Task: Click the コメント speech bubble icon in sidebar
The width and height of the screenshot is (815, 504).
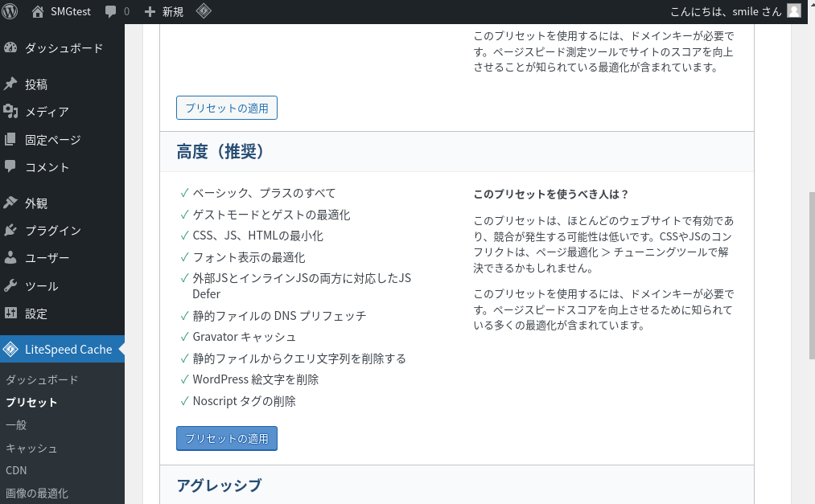Action: click(x=10, y=166)
